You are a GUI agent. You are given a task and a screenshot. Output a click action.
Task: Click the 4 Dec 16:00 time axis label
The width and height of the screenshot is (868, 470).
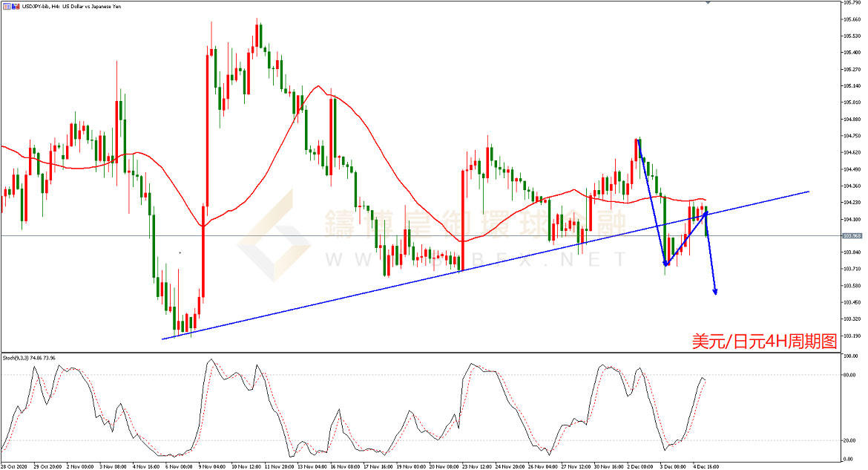(706, 466)
